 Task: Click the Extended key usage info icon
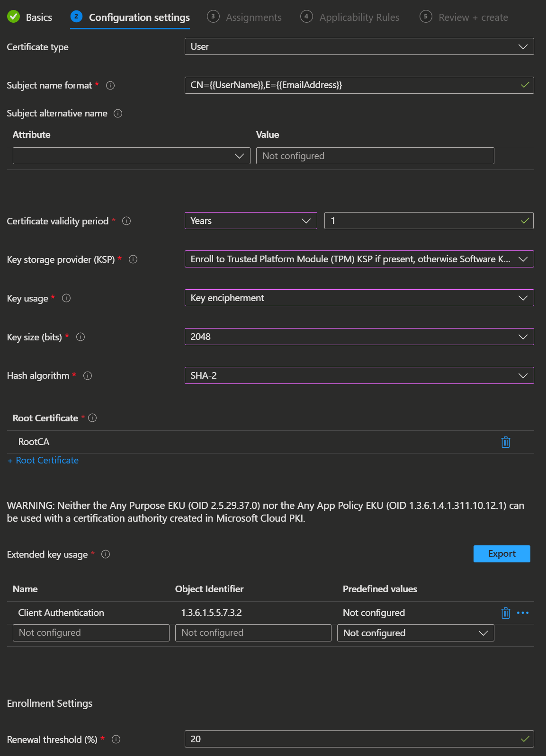point(106,554)
